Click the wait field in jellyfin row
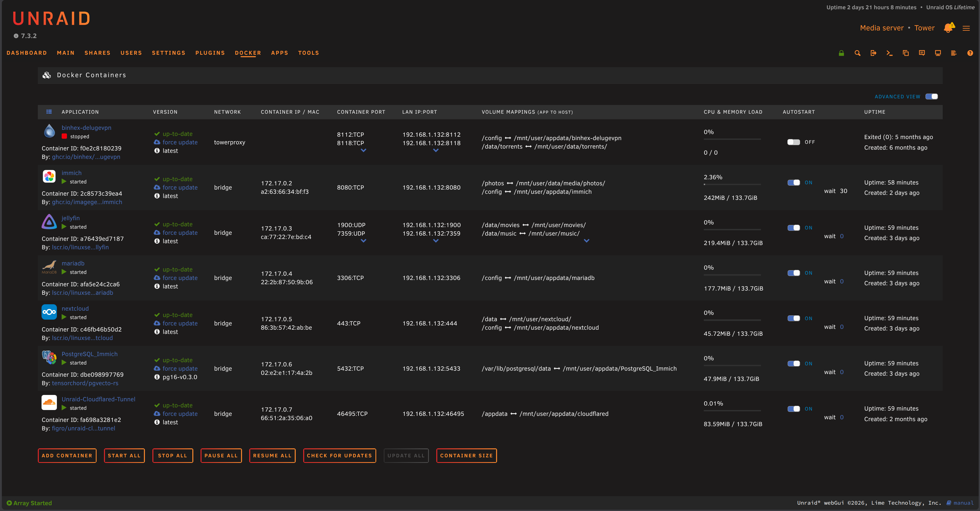 [842, 237]
